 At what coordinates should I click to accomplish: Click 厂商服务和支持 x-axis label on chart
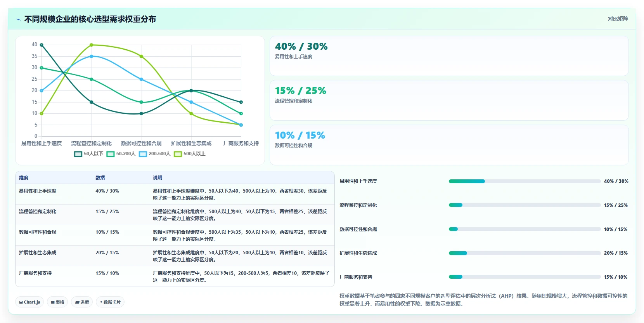tap(241, 143)
